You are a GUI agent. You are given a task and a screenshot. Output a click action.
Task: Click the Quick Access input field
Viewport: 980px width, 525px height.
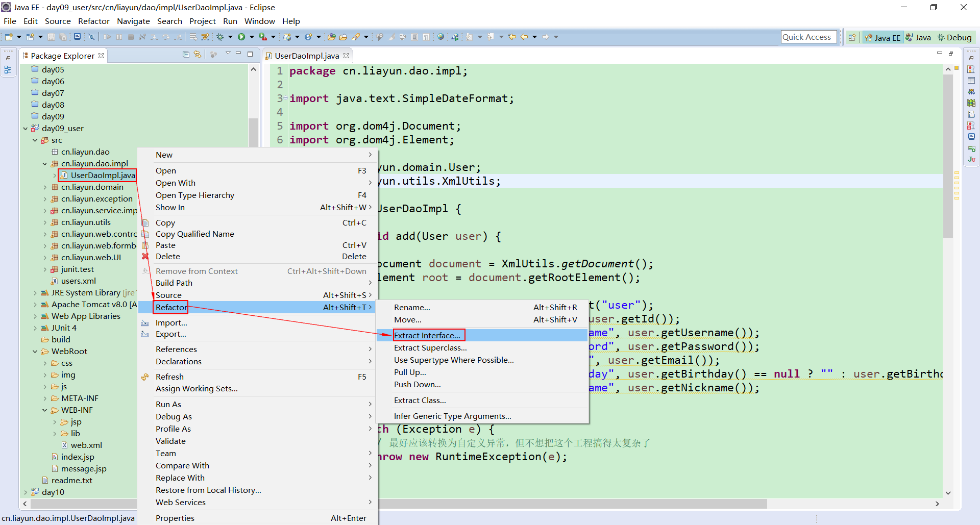tap(808, 37)
